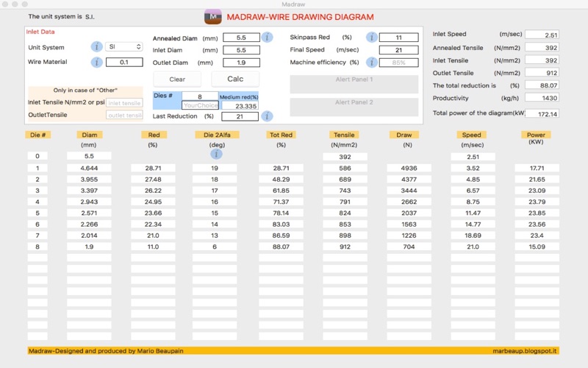Click the Diam column header
The image size is (588, 368).
pos(90,135)
